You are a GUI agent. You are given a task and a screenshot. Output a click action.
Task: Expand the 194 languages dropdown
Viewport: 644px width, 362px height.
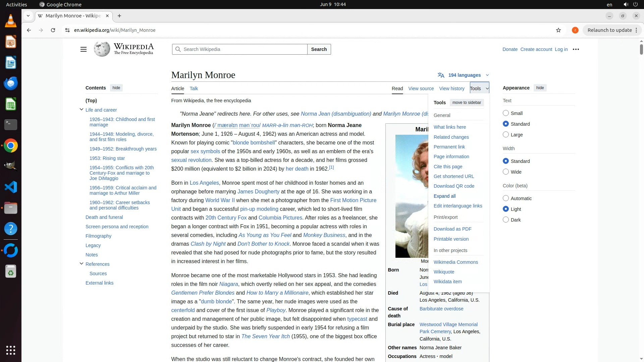pyautogui.click(x=464, y=75)
